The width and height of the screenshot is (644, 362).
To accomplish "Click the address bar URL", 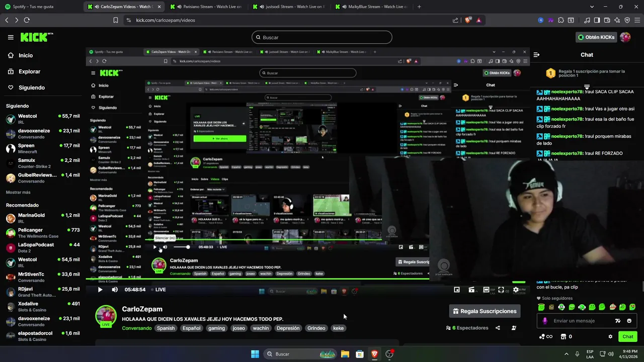I will pyautogui.click(x=166, y=20).
